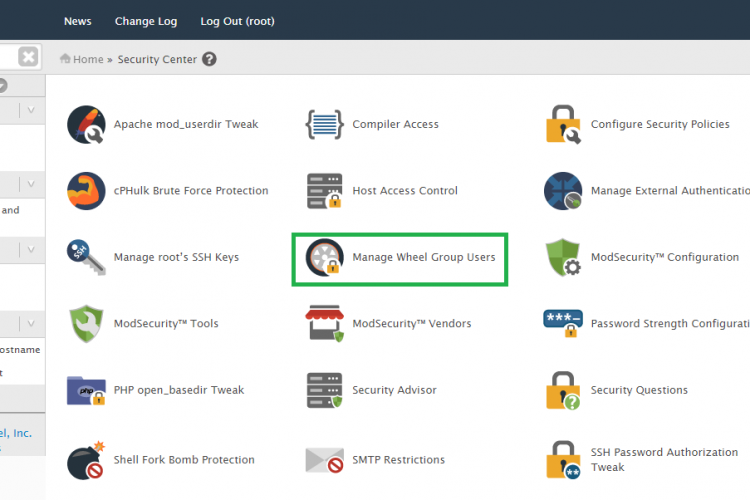750x500 pixels.
Task: Open Manage root's SSH Keys link
Action: (x=176, y=257)
